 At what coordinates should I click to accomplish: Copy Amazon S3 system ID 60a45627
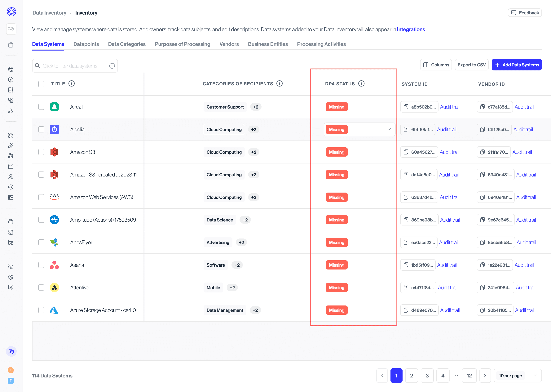point(406,152)
